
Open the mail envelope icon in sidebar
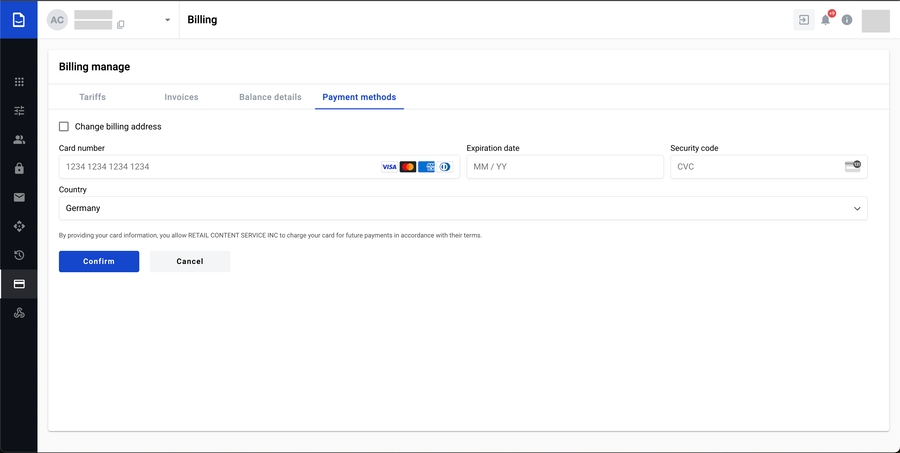(19, 198)
